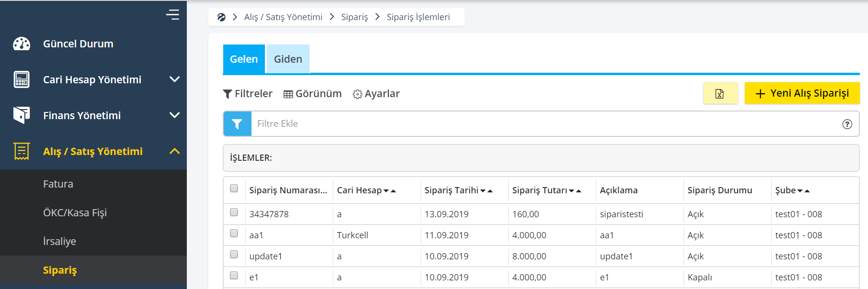Export orders with the Excel icon button
This screenshot has height=289, width=868.
pyautogui.click(x=720, y=93)
